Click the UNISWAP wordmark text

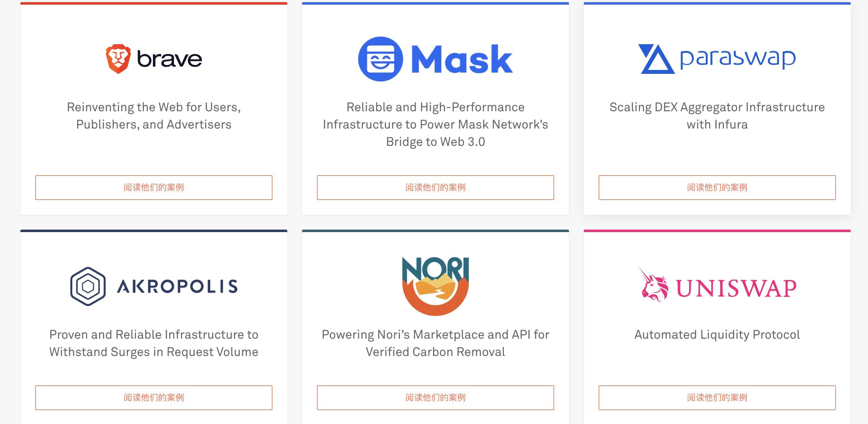[x=736, y=289]
